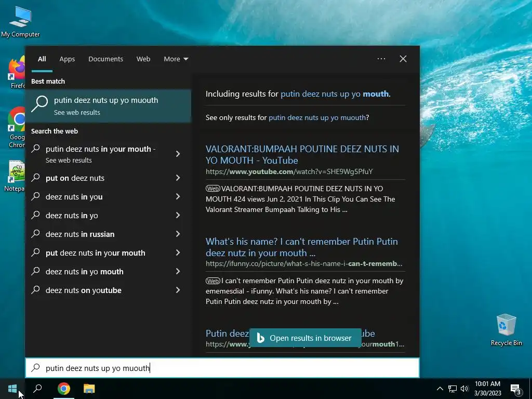Click the corrected-spelling 'mouth' results link
This screenshot has height=399, width=532.
pos(335,94)
